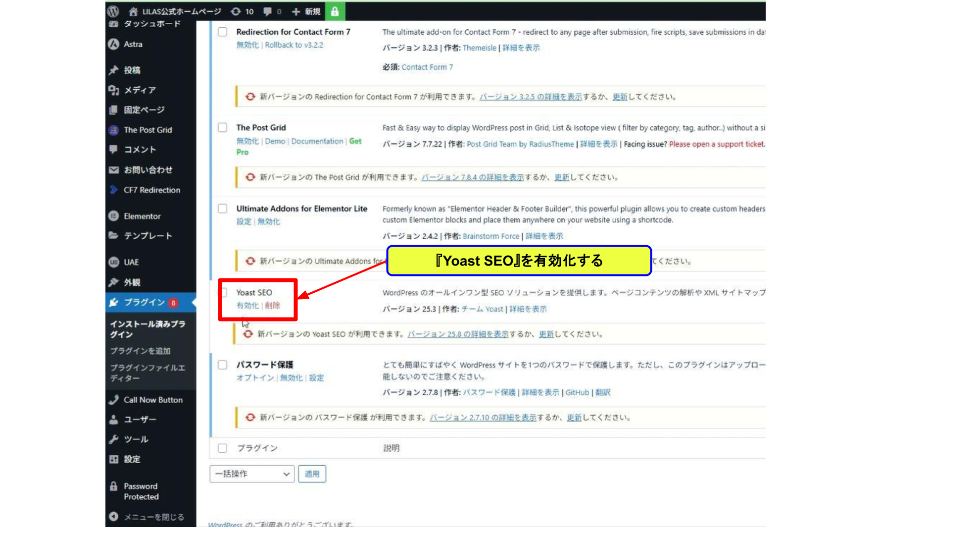Open the comments bubble icon in admin bar
The width and height of the screenshot is (980, 535).
click(268, 11)
